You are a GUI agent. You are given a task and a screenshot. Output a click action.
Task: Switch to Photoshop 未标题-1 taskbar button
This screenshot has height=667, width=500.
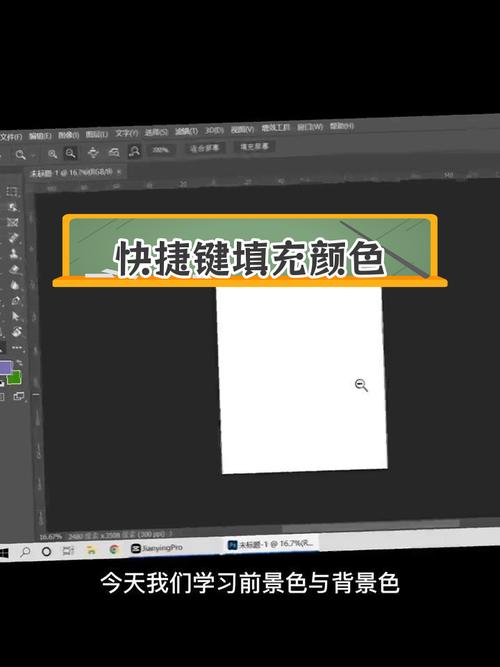coord(271,544)
